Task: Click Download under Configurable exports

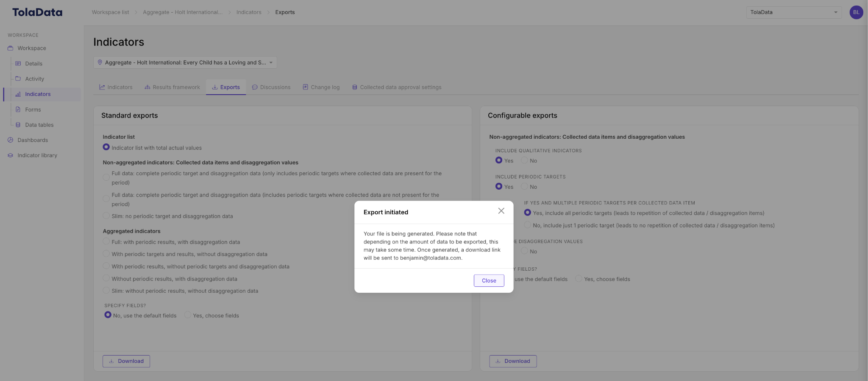Action: 513,361
